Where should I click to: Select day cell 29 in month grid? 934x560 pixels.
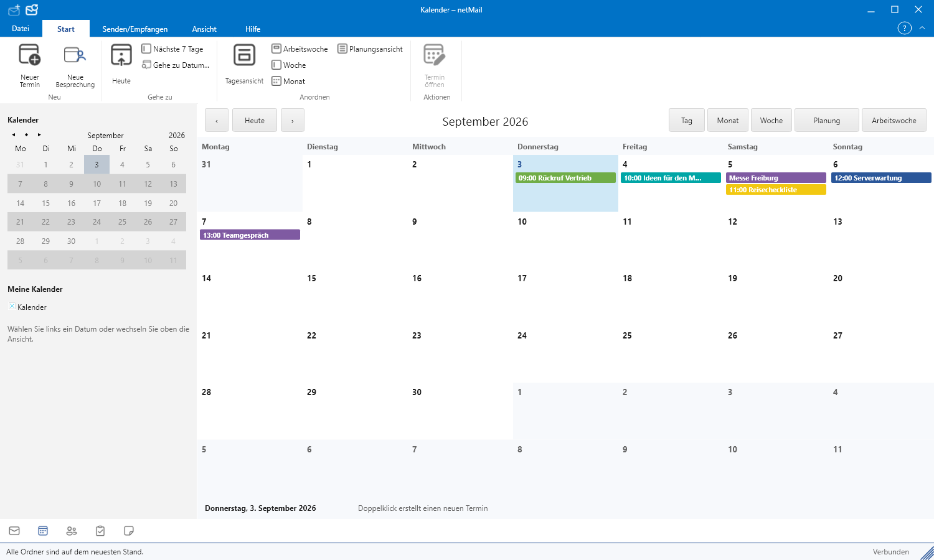(355, 411)
